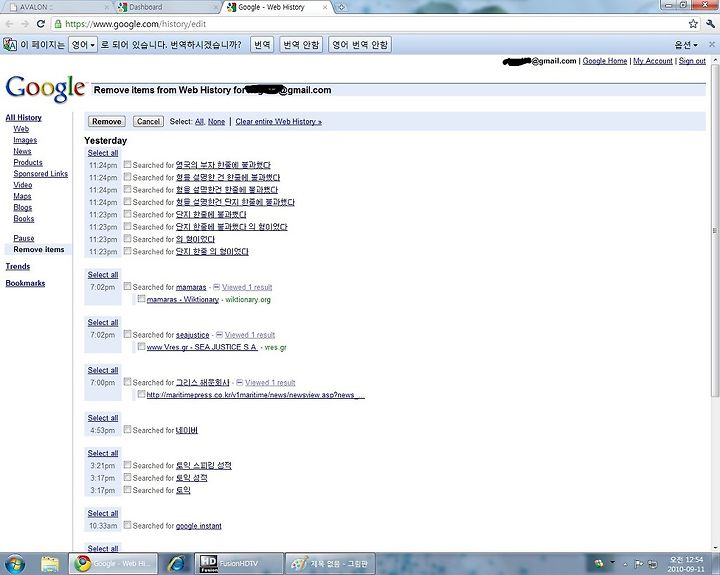The height and width of the screenshot is (575, 720).
Task: Switch to the AVALON tab
Action: coord(58,7)
